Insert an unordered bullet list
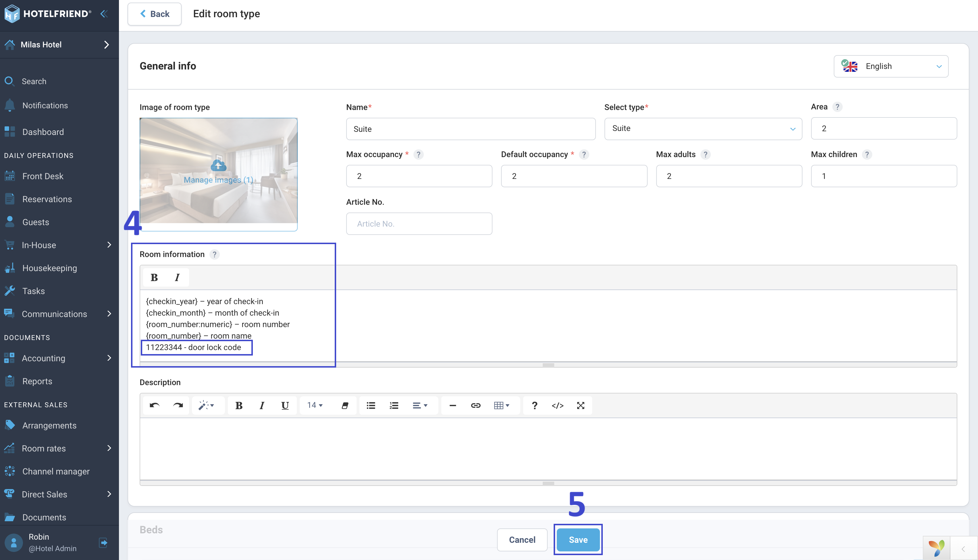This screenshot has height=560, width=978. [x=371, y=405]
